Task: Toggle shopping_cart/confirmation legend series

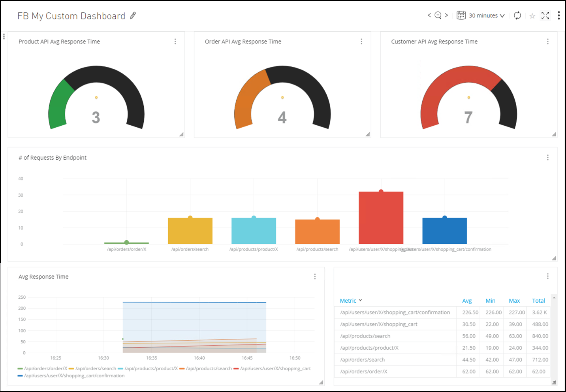Action: pyautogui.click(x=74, y=376)
